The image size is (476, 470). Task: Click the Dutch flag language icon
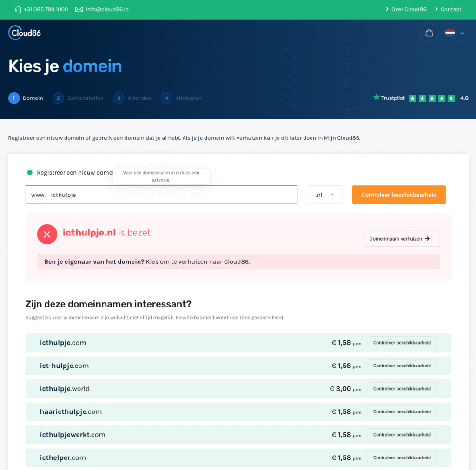coord(450,33)
